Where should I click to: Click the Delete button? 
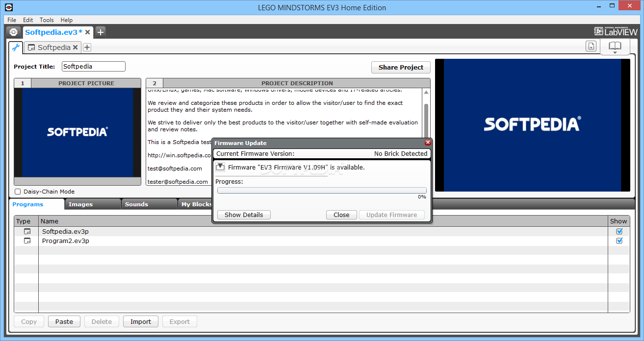point(102,321)
